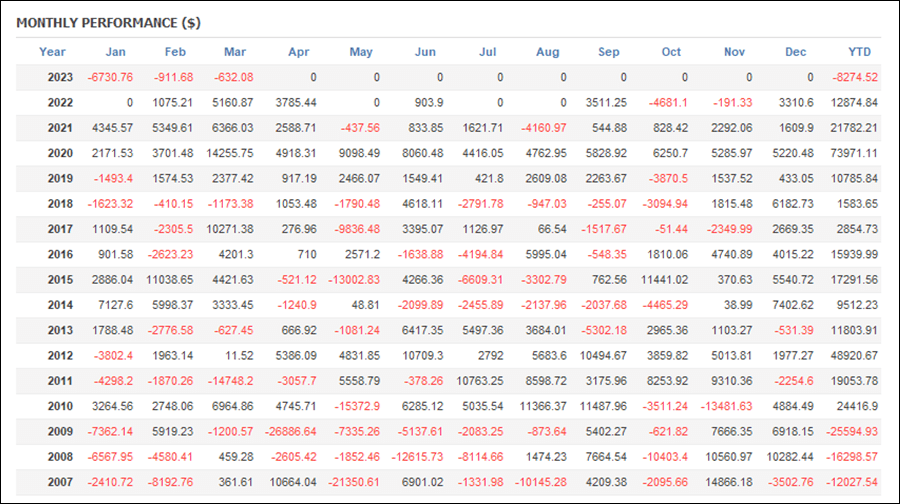
Task: Click the YTD column header
Action: [x=859, y=52]
